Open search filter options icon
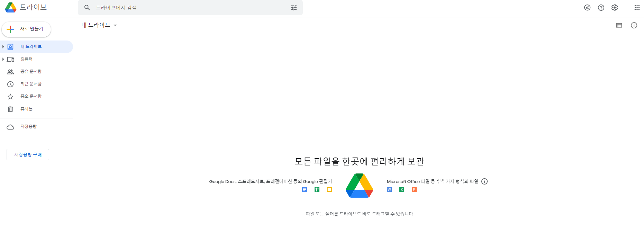Viewport: 644px width, 225px height. point(294,8)
